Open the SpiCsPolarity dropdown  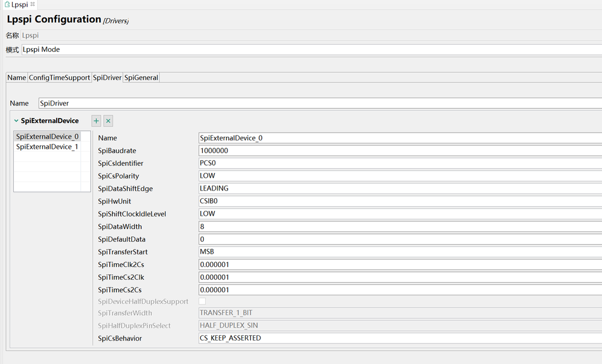pyautogui.click(x=398, y=176)
